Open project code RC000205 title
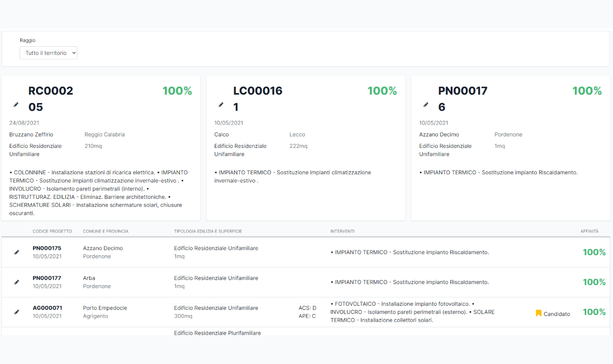This screenshot has width=613, height=364. [51, 99]
